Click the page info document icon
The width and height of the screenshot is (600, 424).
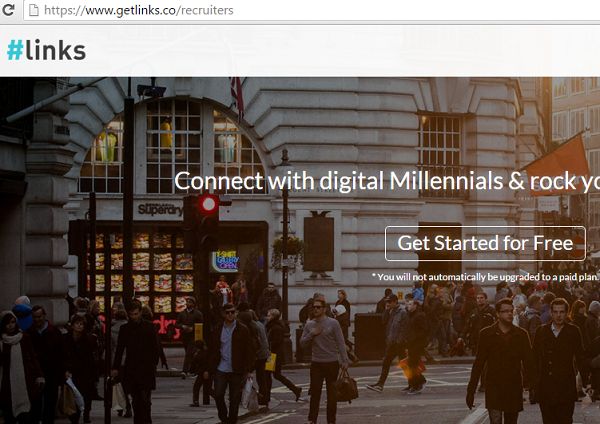[34, 10]
